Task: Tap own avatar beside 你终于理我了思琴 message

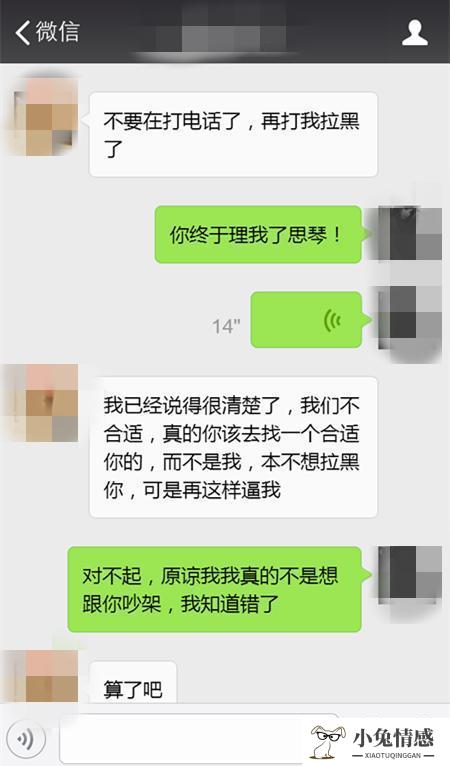Action: [x=408, y=233]
